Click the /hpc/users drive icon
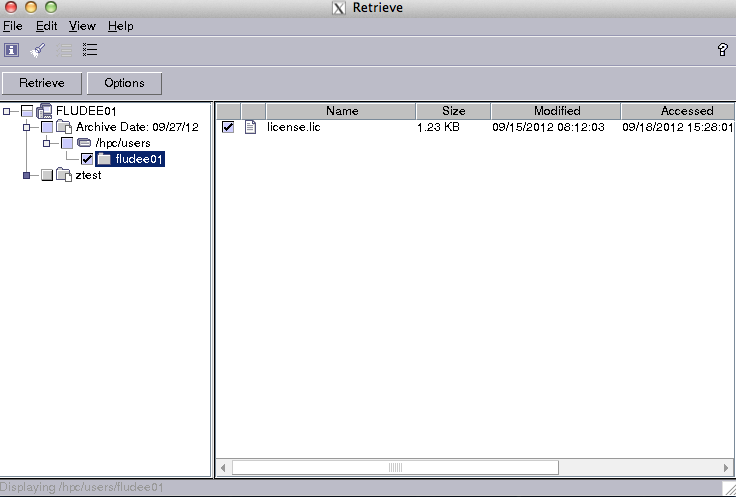Image resolution: width=736 pixels, height=497 pixels. tap(84, 143)
